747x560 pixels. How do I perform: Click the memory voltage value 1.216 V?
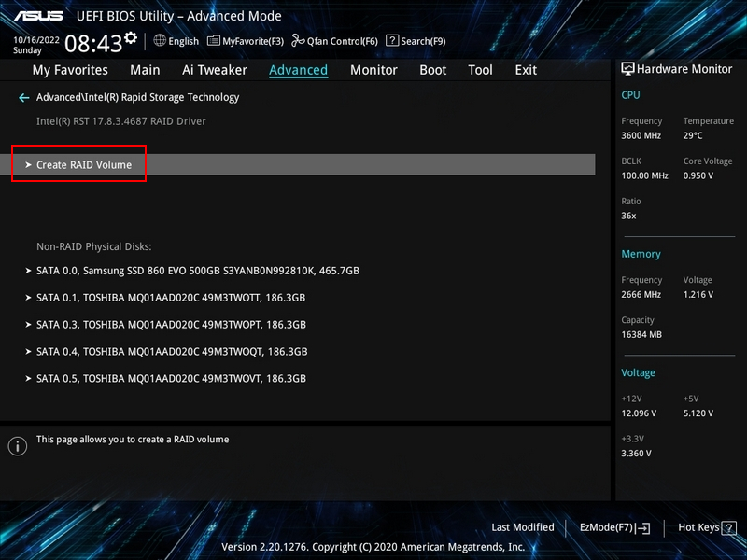click(x=698, y=294)
